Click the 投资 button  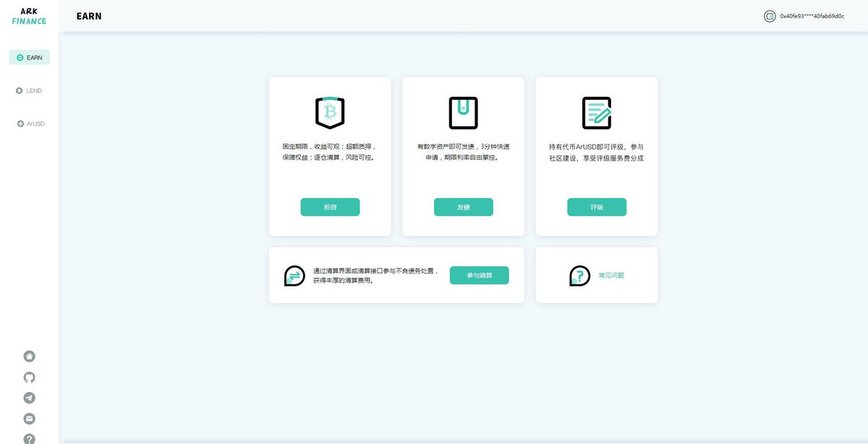click(x=330, y=207)
